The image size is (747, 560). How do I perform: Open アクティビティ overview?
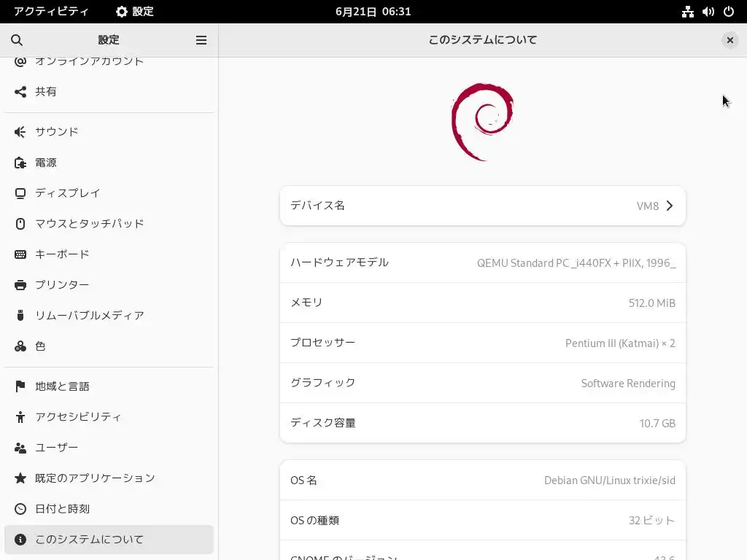[51, 12]
